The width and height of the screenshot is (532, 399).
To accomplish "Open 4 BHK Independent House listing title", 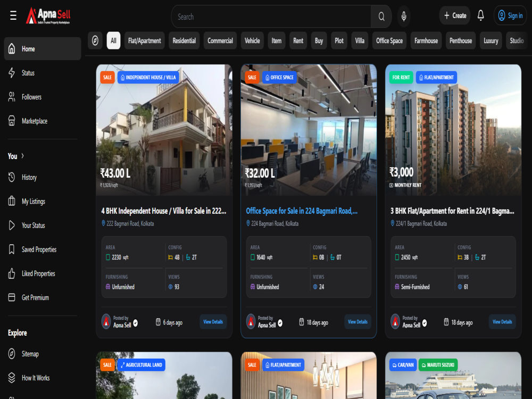I will pos(164,211).
